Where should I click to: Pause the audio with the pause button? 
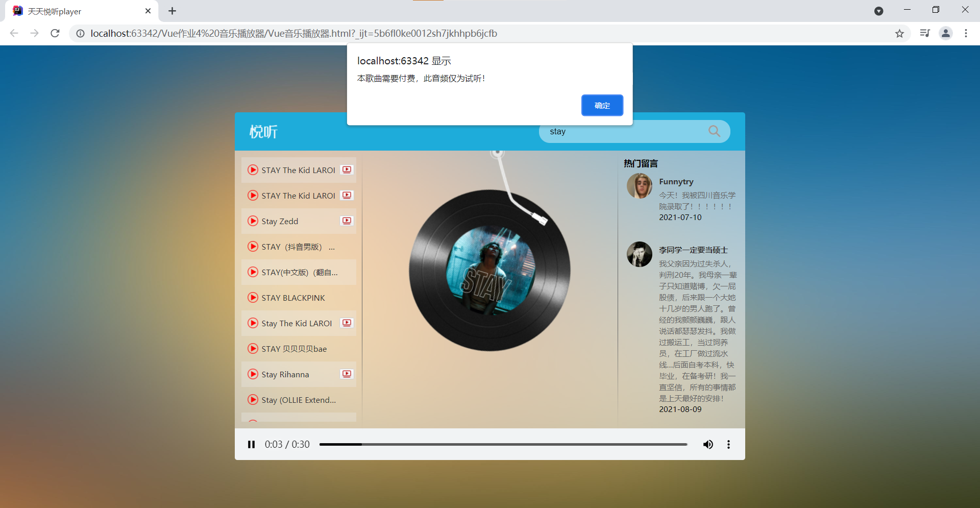coord(251,444)
